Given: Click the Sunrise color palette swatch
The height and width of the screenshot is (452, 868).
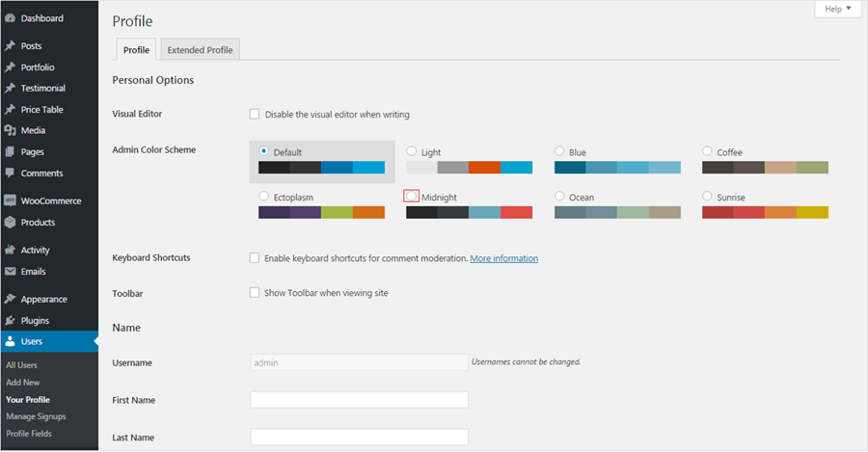Looking at the screenshot, I should click(765, 212).
